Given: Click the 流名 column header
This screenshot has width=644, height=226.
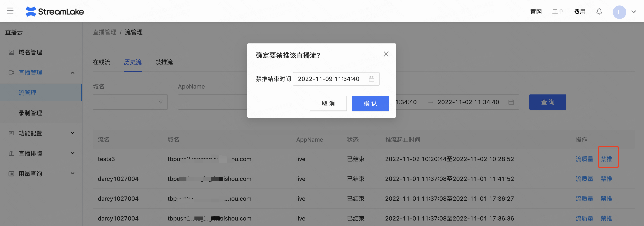Looking at the screenshot, I should point(104,140).
